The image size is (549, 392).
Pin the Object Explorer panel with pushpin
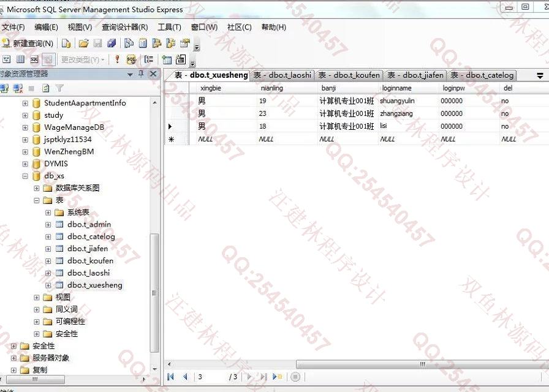141,74
